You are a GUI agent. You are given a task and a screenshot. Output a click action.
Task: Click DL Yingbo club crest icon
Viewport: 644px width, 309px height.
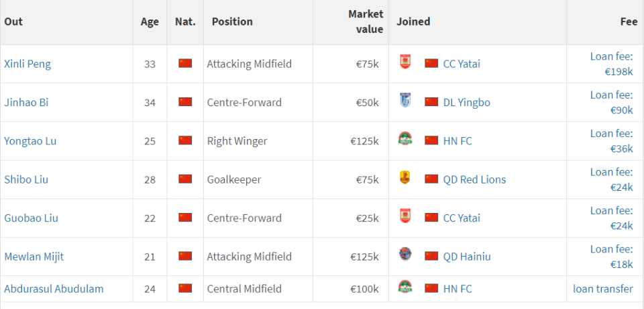pyautogui.click(x=405, y=100)
